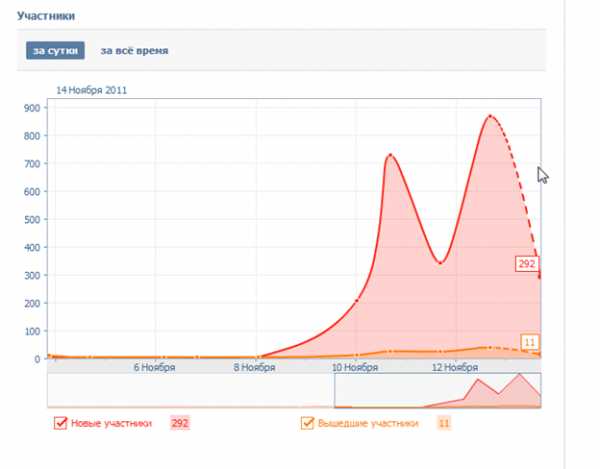Click left edge of overview range selector

[x=335, y=390]
